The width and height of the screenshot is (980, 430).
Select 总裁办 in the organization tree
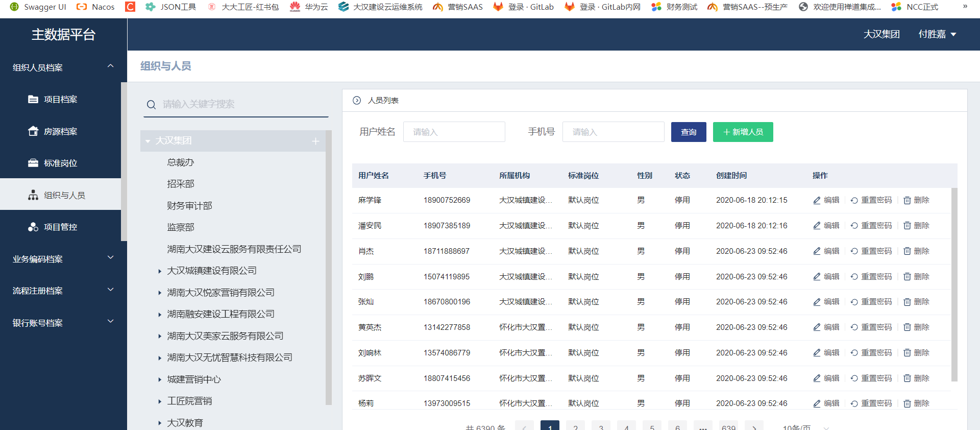coord(181,162)
